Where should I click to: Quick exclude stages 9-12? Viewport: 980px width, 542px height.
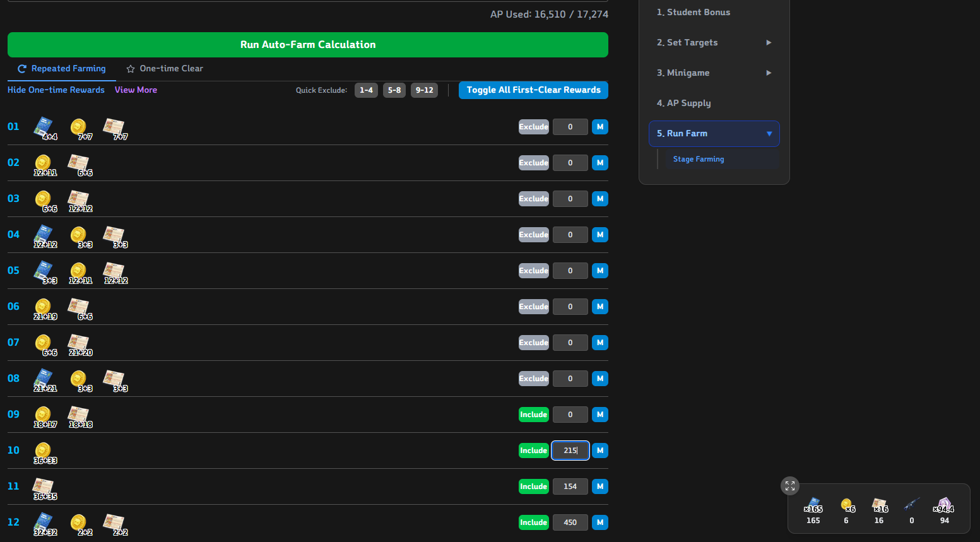425,90
